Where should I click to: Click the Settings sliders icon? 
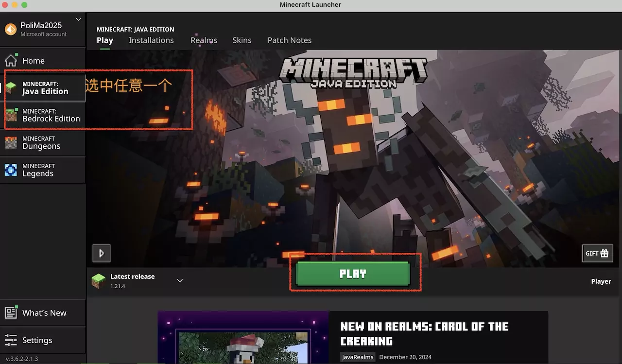(x=11, y=340)
